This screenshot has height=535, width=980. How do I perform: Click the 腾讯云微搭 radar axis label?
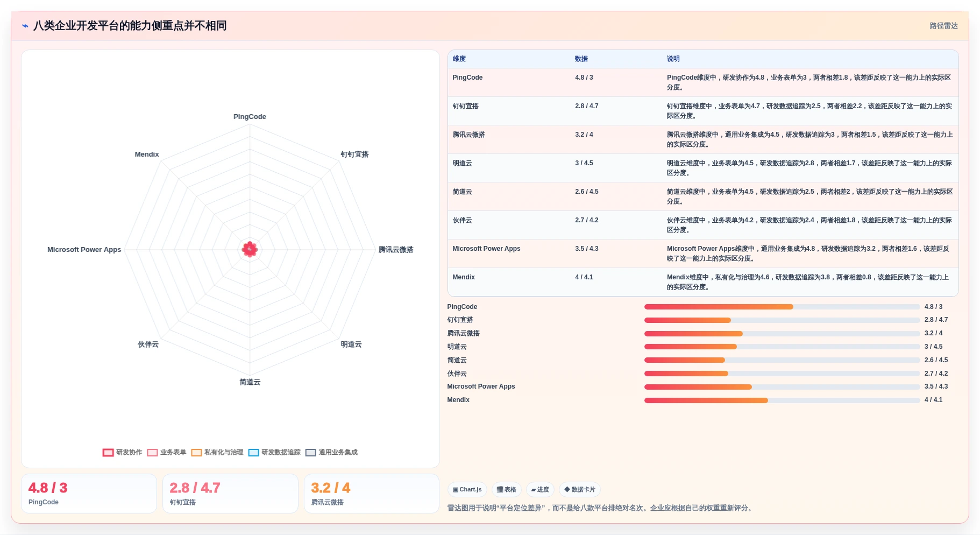pos(396,250)
